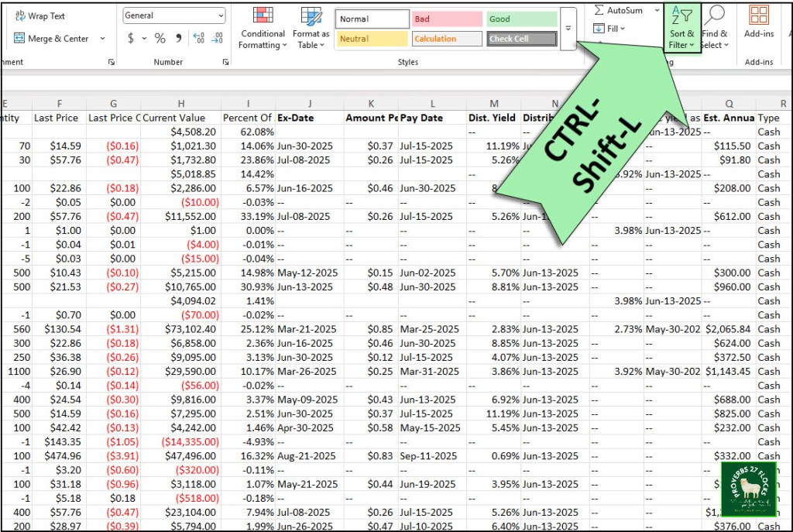Click the Merge & Center icon
The width and height of the screenshot is (793, 532).
pos(20,39)
